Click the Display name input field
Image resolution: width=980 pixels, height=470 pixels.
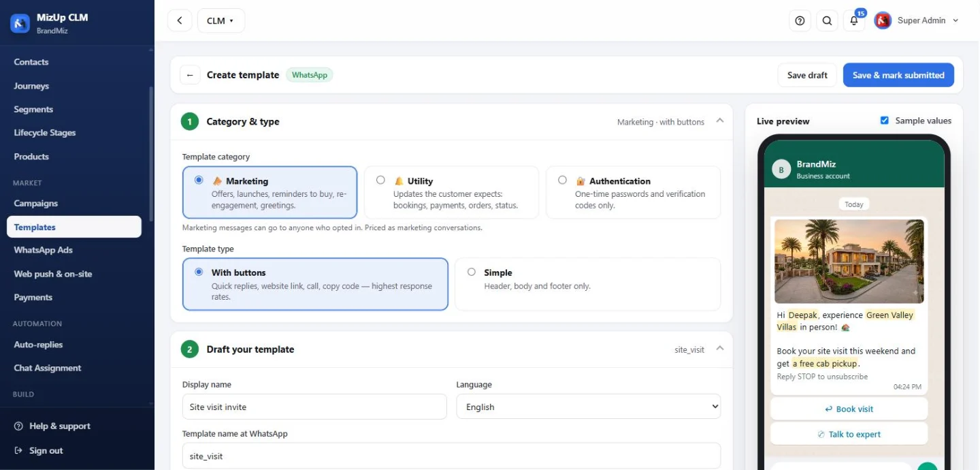[x=314, y=407]
